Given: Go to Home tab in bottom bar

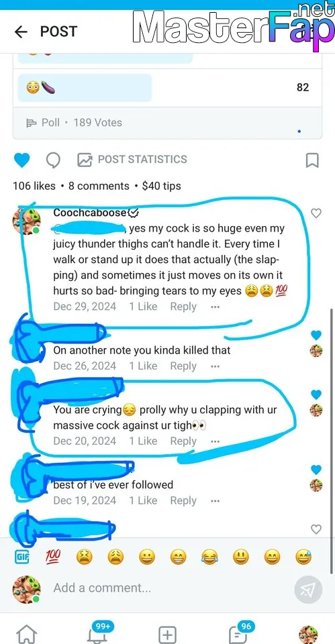Looking at the screenshot, I should (x=26, y=634).
